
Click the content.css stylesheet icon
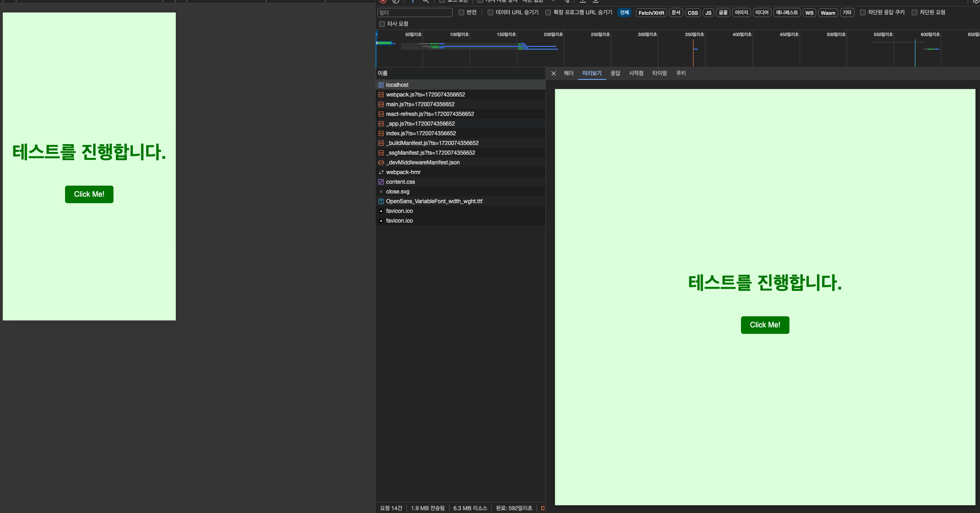(x=381, y=182)
